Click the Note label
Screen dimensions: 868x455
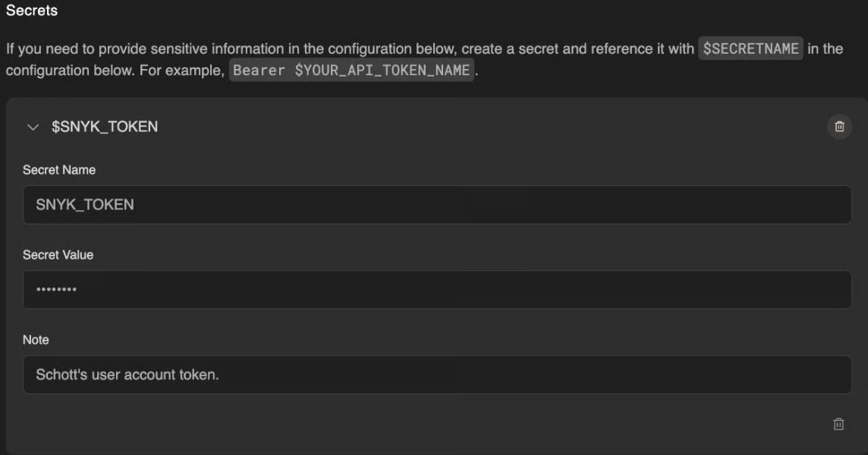tap(36, 340)
